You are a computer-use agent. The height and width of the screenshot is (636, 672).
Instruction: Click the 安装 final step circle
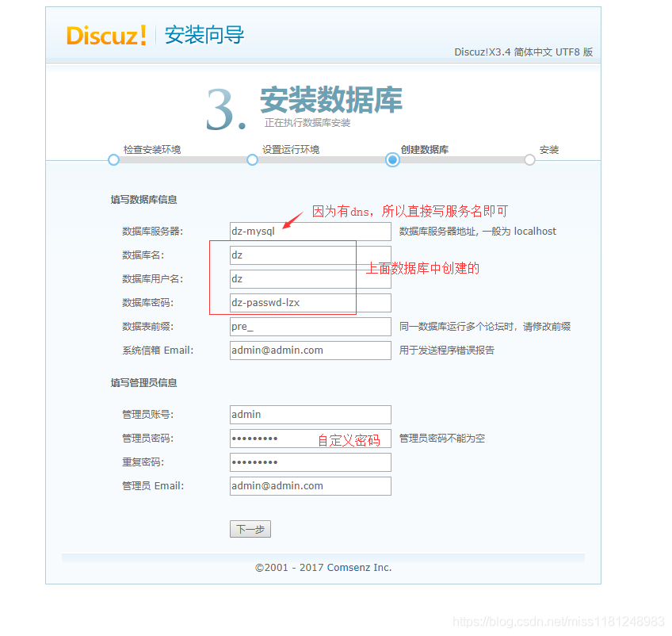click(x=529, y=160)
